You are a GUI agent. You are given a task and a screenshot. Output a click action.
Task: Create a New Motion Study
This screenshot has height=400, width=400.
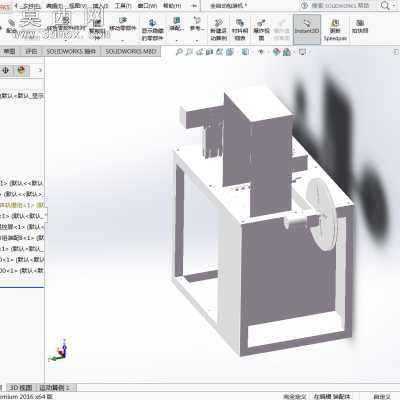pos(219,29)
